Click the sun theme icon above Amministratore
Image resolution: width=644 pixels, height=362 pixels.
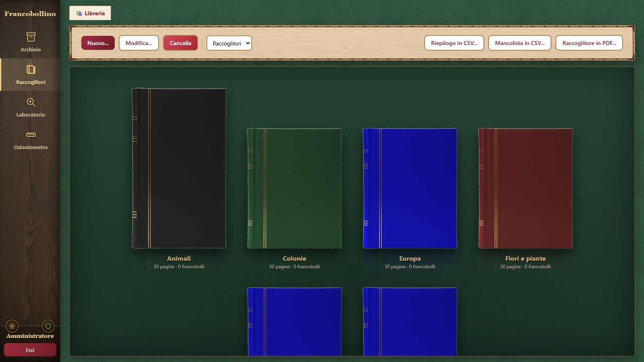12,326
